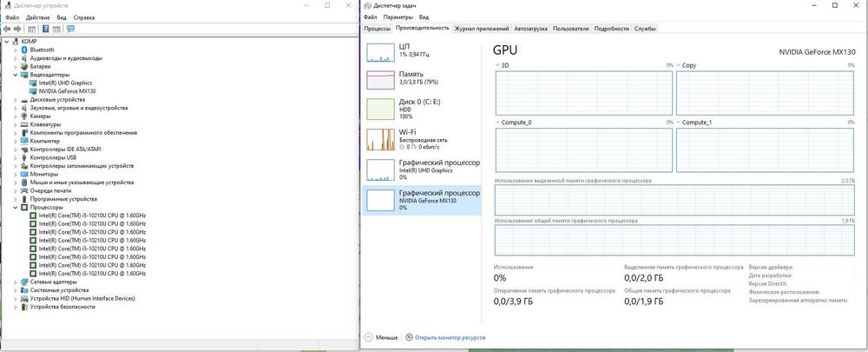Click the Очереди печати printer icon

[24, 190]
